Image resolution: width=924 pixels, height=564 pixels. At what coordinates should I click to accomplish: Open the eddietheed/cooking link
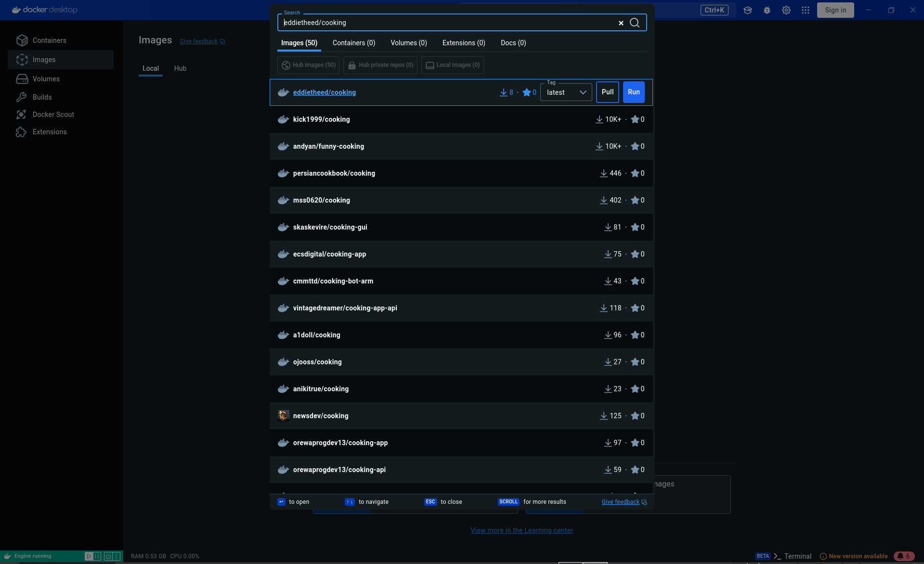pos(325,92)
